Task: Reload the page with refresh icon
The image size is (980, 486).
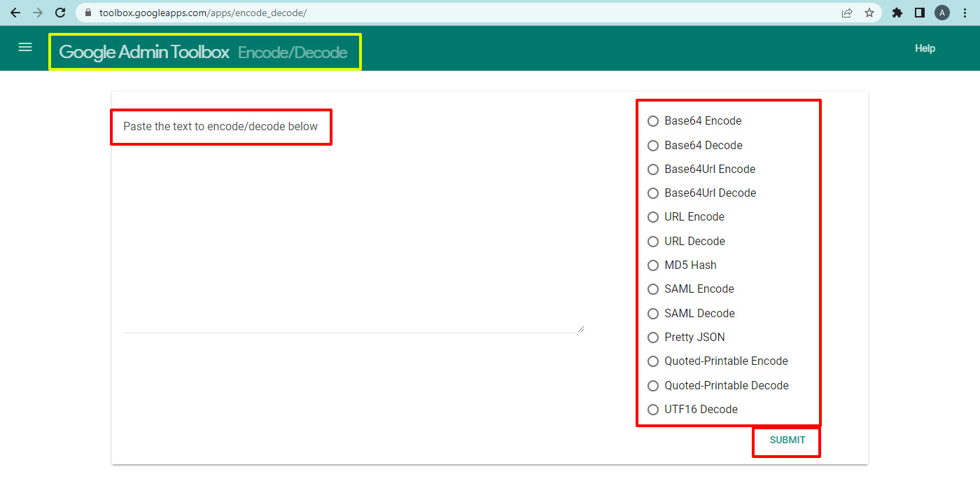Action: coord(60,13)
